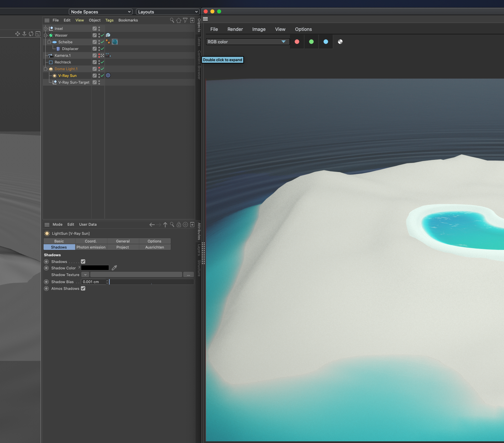
Task: Open Object Manager View menu
Action: pos(80,20)
